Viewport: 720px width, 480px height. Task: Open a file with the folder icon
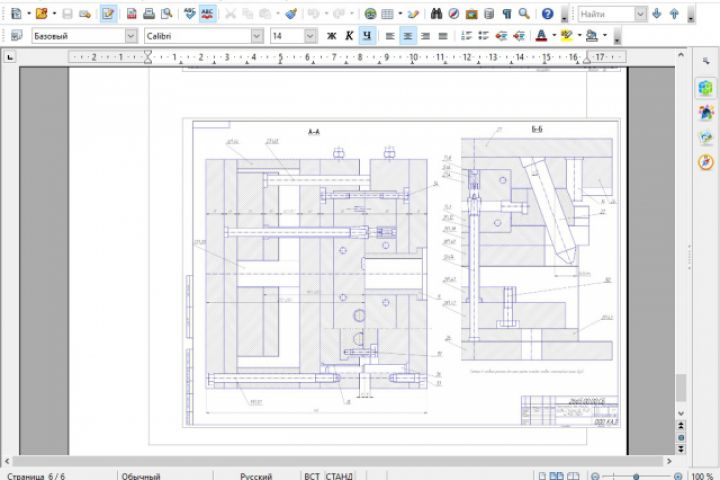click(x=41, y=14)
